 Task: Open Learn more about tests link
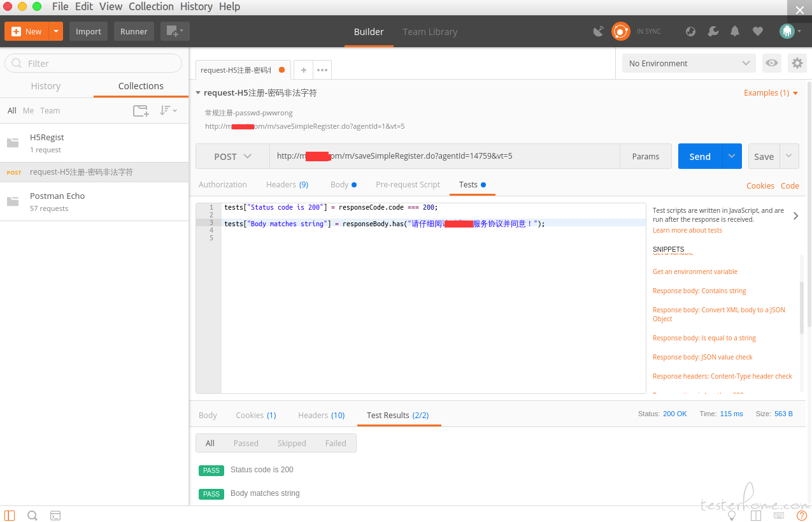pos(687,231)
